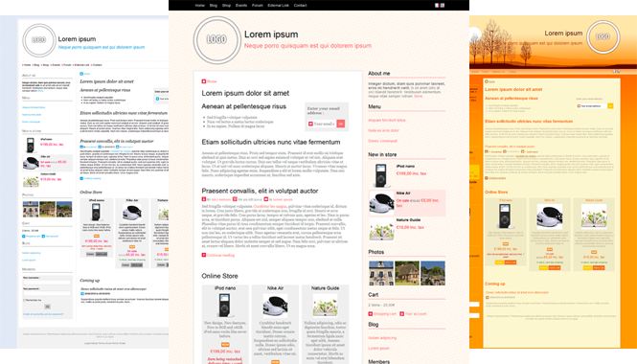Click the LOGO circle on orange theme
This screenshot has width=637, height=364.
click(603, 37)
